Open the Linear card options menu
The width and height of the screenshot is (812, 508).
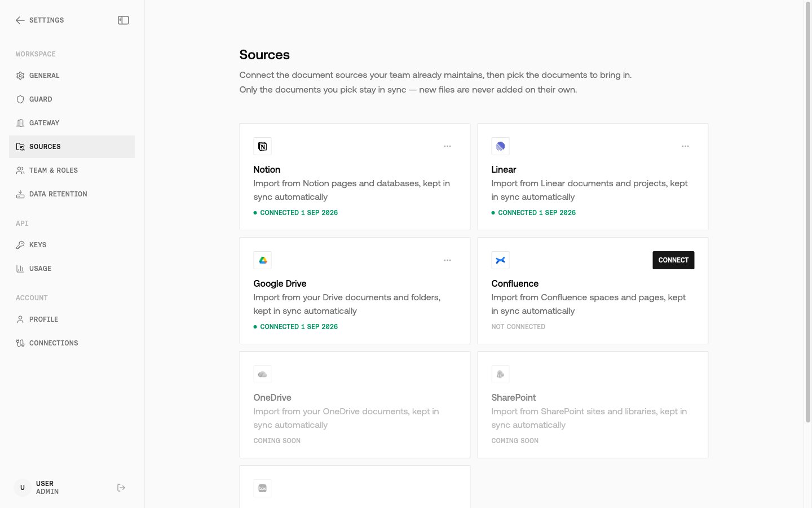pos(685,146)
